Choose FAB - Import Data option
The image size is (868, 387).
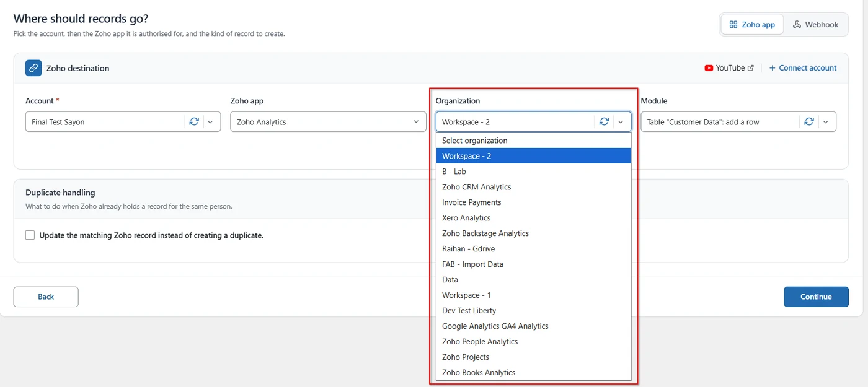(x=533, y=264)
